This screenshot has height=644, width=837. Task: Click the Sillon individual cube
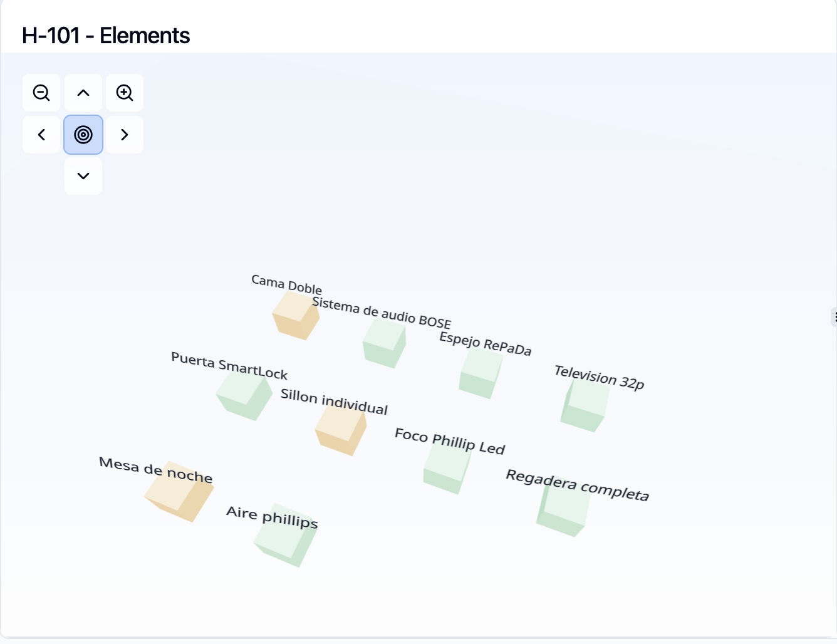(x=341, y=430)
